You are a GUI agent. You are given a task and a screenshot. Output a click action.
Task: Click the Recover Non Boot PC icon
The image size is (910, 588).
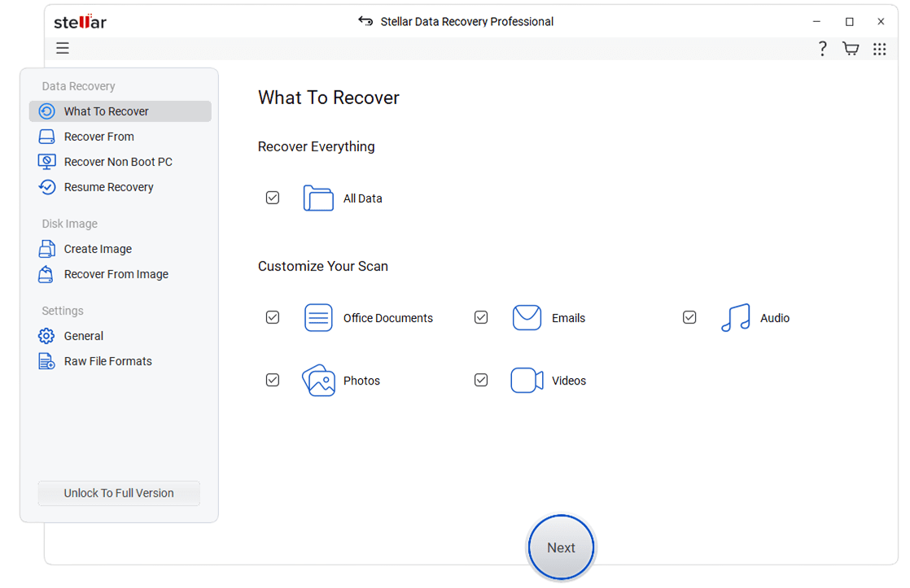47,161
